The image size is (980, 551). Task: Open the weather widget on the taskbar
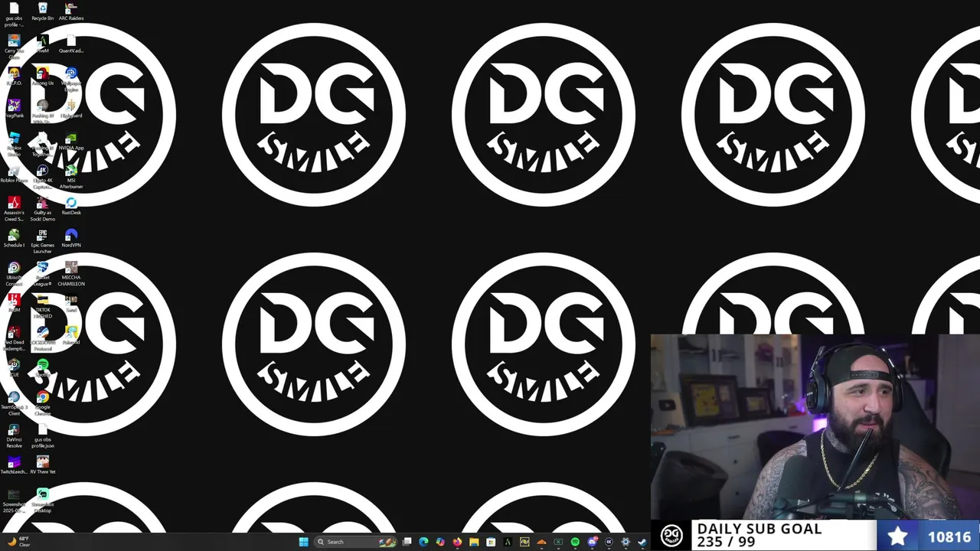(18, 542)
